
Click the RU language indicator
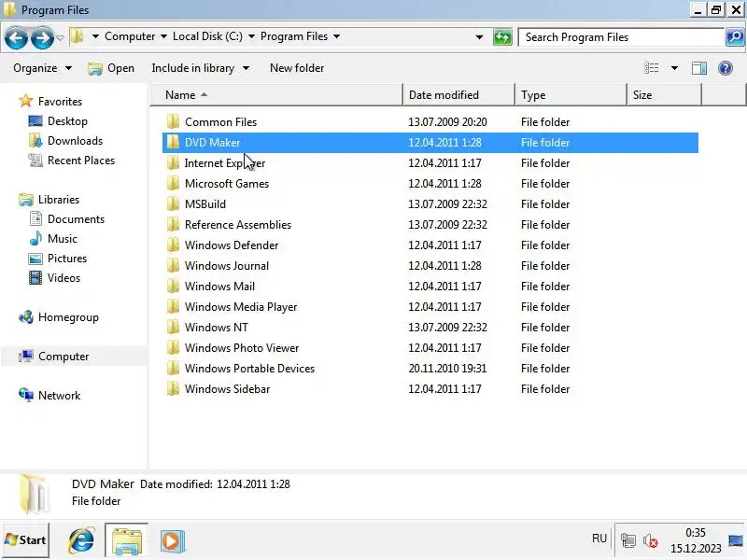click(599, 539)
